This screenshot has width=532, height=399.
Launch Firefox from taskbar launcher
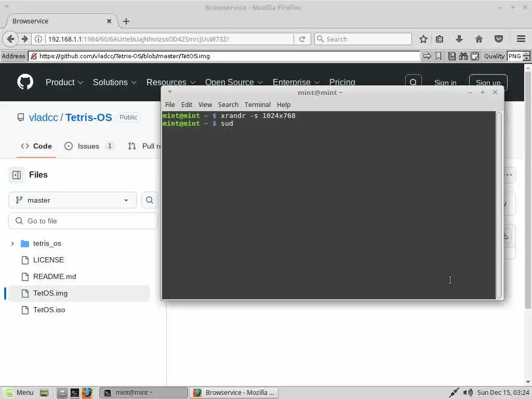(87, 393)
